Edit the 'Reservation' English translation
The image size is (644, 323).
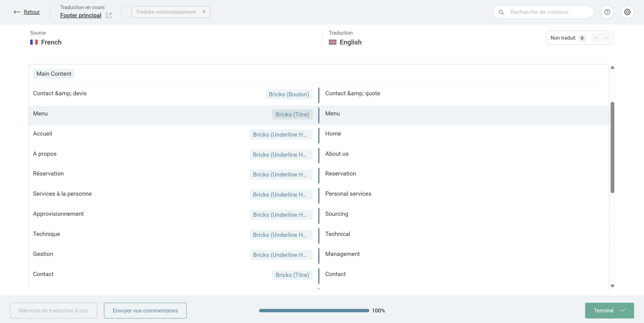pyautogui.click(x=340, y=174)
